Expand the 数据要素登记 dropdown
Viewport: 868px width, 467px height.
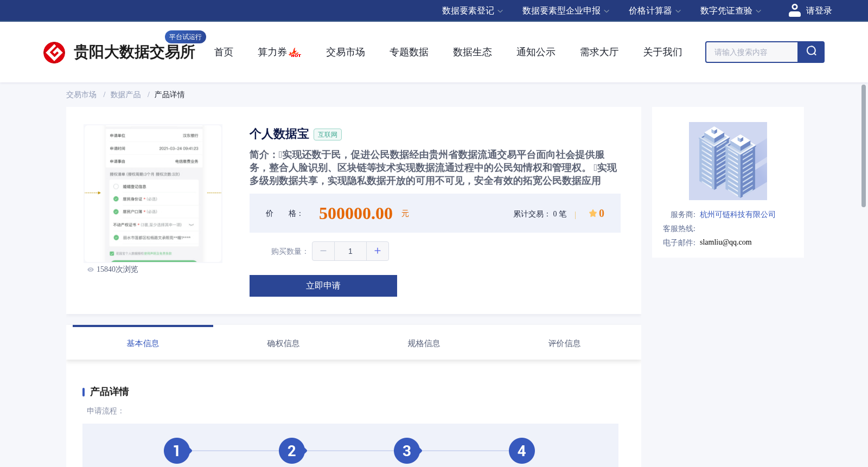click(x=473, y=11)
